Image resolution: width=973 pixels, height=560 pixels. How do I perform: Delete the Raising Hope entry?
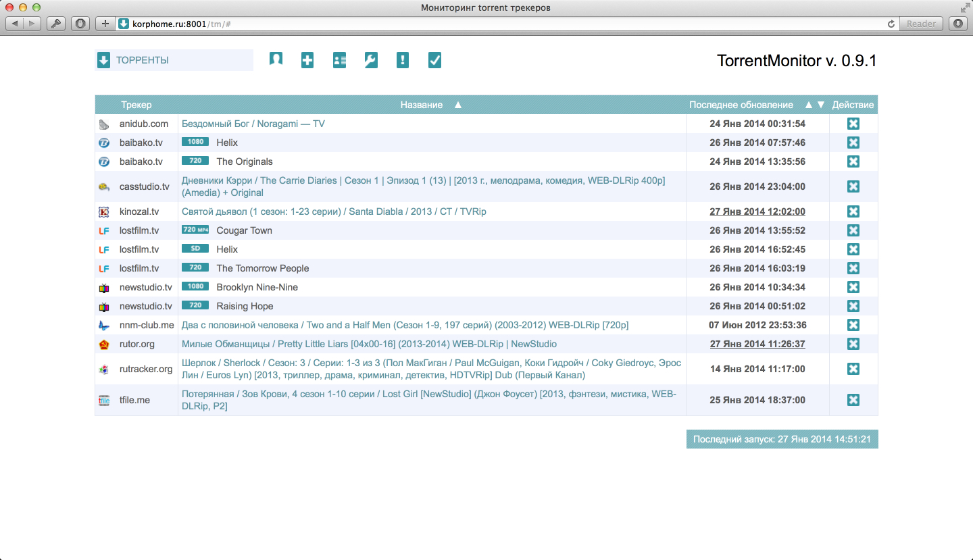pyautogui.click(x=853, y=306)
